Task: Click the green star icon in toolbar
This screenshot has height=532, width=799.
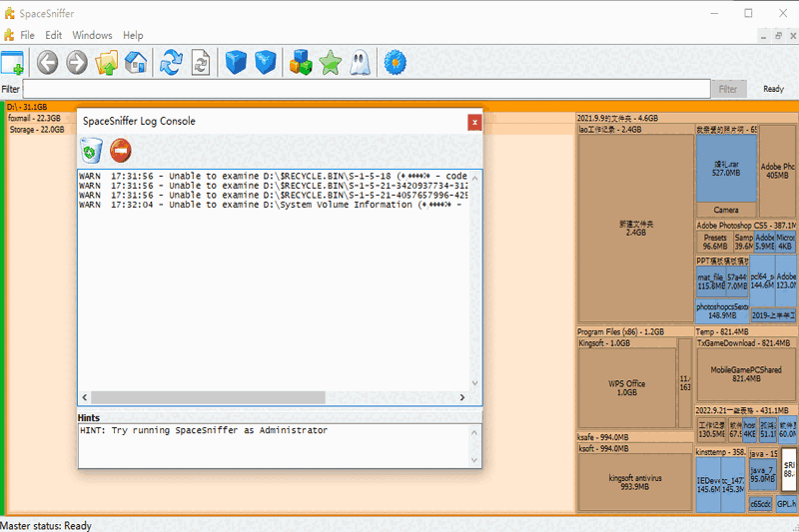Action: click(331, 63)
